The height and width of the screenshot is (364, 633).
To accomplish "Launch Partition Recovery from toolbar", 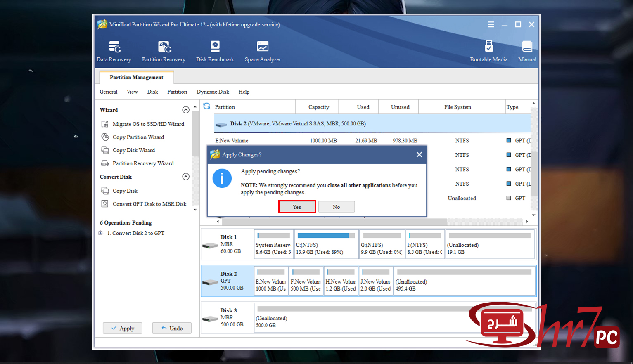I will click(164, 52).
